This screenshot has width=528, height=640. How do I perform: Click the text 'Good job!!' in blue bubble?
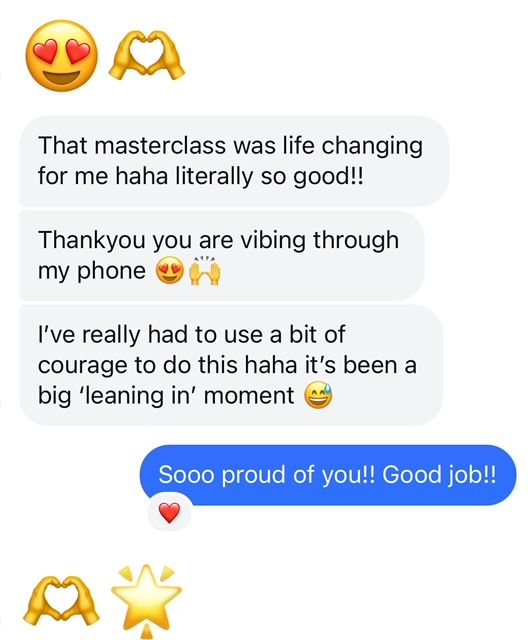(439, 475)
